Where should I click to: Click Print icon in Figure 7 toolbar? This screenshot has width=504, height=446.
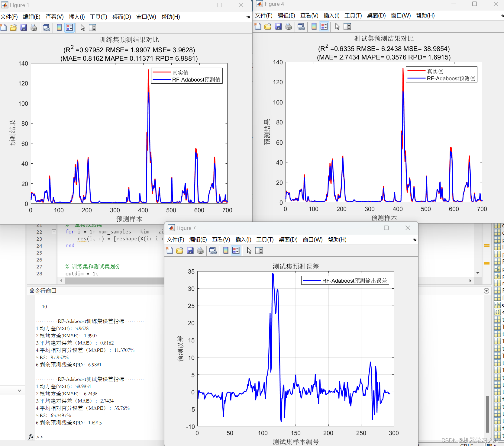click(200, 251)
